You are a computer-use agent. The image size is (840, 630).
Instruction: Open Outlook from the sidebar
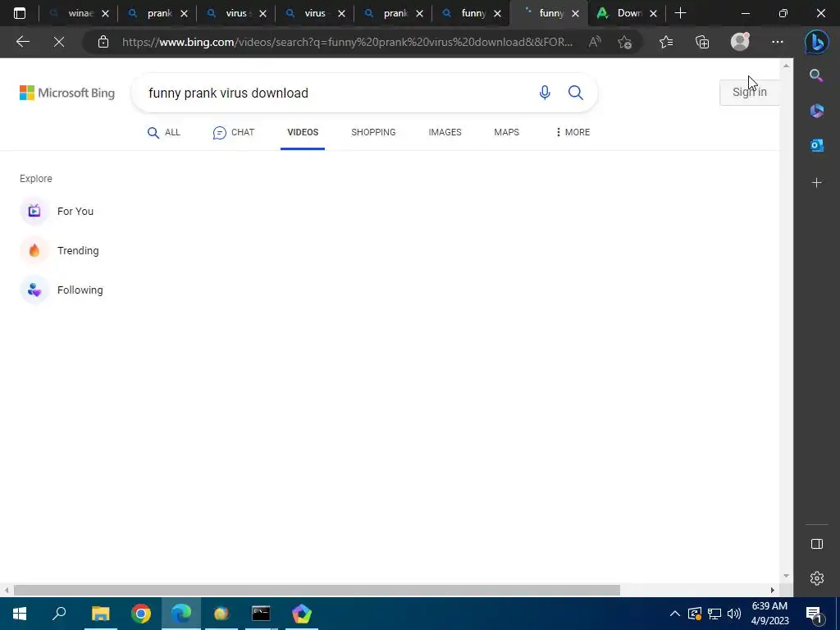[816, 145]
